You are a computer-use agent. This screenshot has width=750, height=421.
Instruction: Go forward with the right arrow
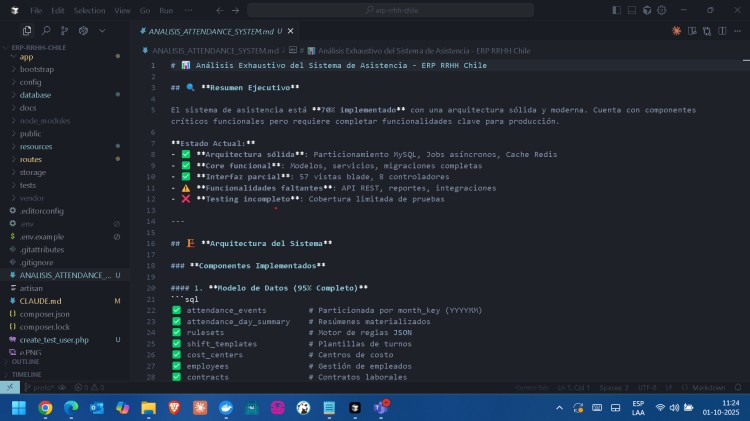click(235, 10)
